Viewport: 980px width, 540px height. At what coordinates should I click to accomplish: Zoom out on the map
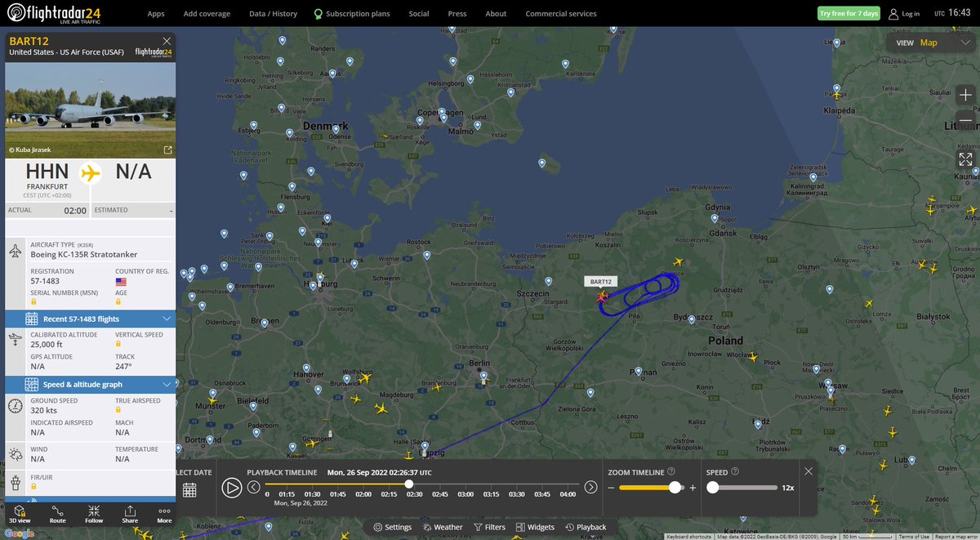[965, 120]
